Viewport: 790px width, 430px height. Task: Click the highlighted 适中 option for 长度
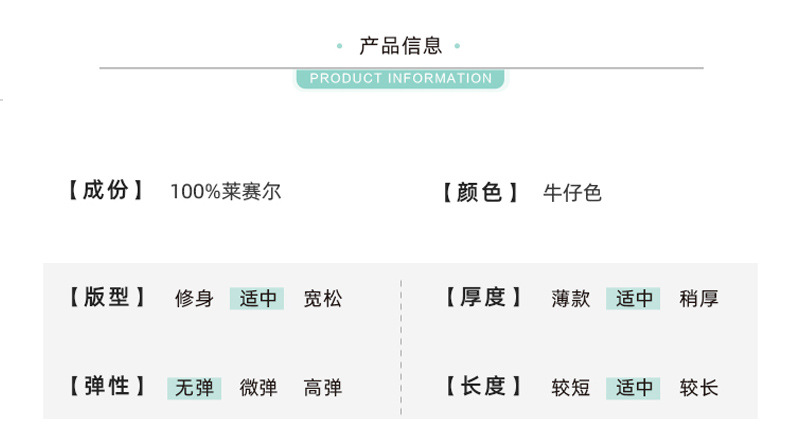[x=634, y=388]
